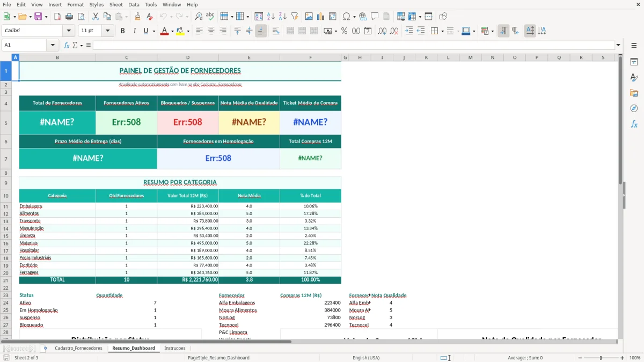The width and height of the screenshot is (644, 362).
Task: Toggle Underline formatting
Action: click(145, 31)
